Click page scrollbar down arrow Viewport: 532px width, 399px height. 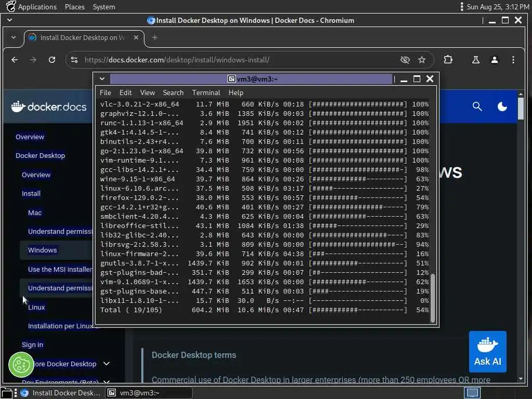(x=521, y=379)
